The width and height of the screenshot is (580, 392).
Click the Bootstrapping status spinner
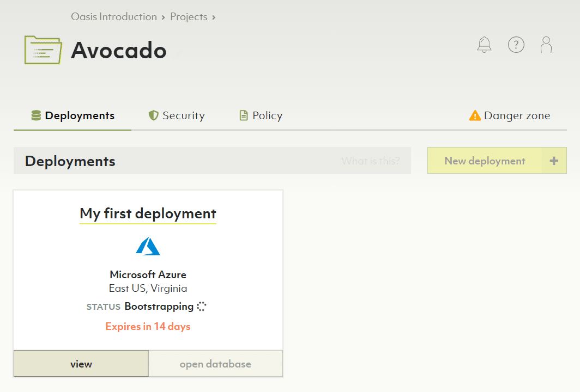click(202, 307)
